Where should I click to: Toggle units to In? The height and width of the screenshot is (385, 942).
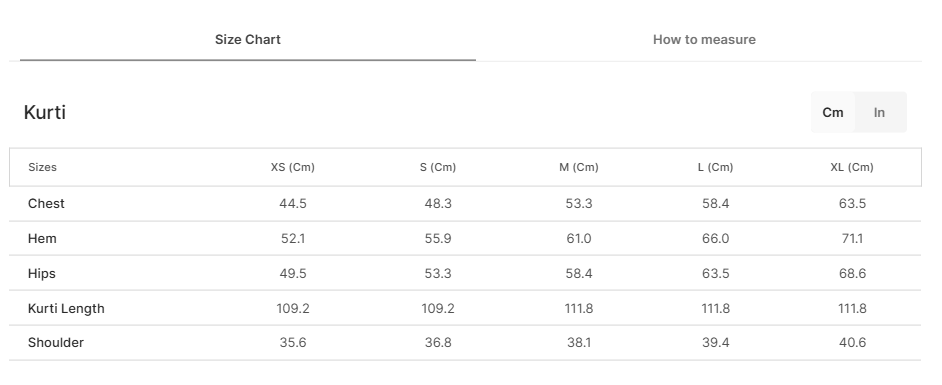[879, 112]
